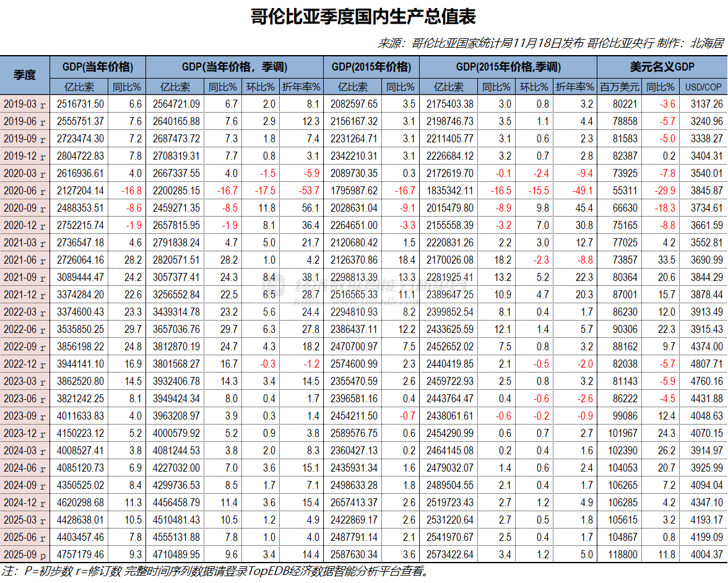Select the red value -53.7 in 2020-06 row
Viewport: 728px width, 583px height.
[x=305, y=191]
